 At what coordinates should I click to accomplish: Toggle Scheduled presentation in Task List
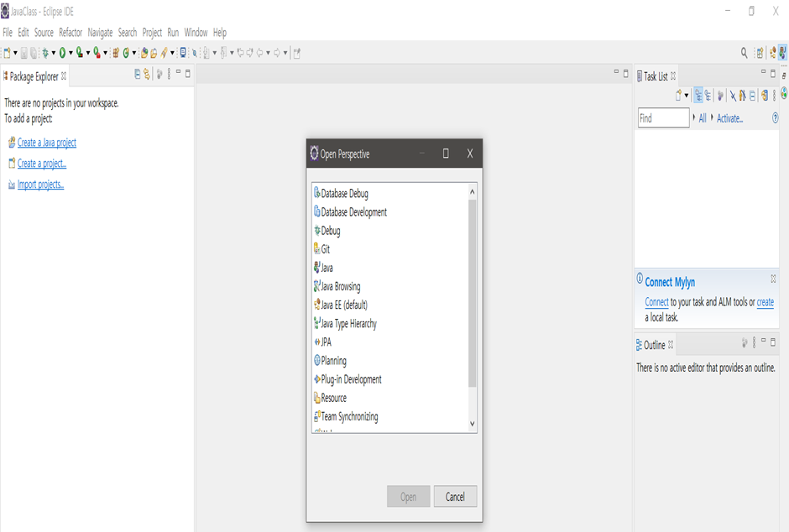click(708, 95)
